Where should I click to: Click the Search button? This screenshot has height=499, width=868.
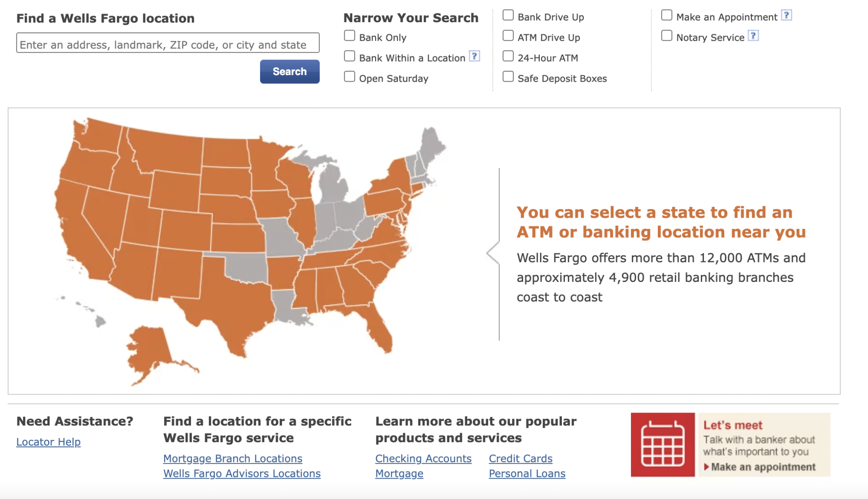[289, 71]
